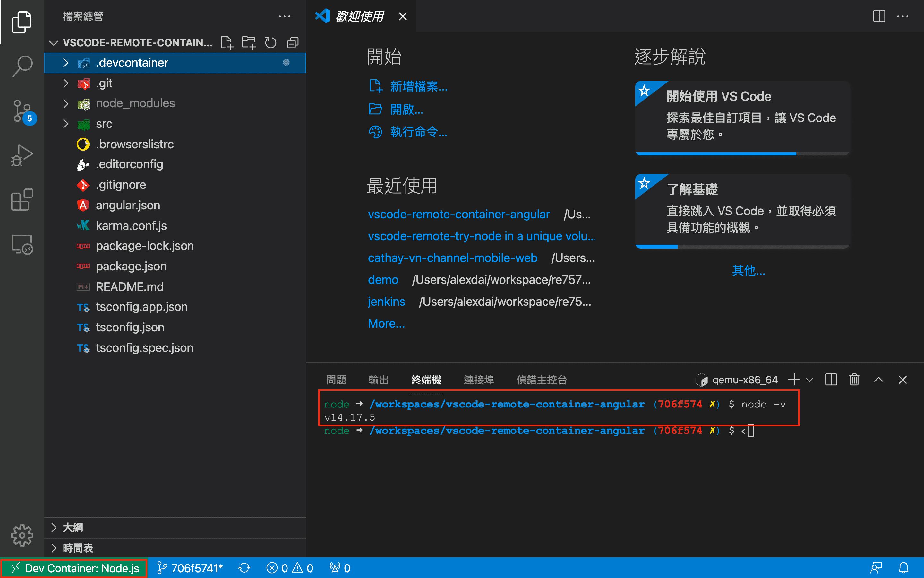Switch to the 問題 problems tab
The width and height of the screenshot is (924, 578).
click(x=336, y=380)
